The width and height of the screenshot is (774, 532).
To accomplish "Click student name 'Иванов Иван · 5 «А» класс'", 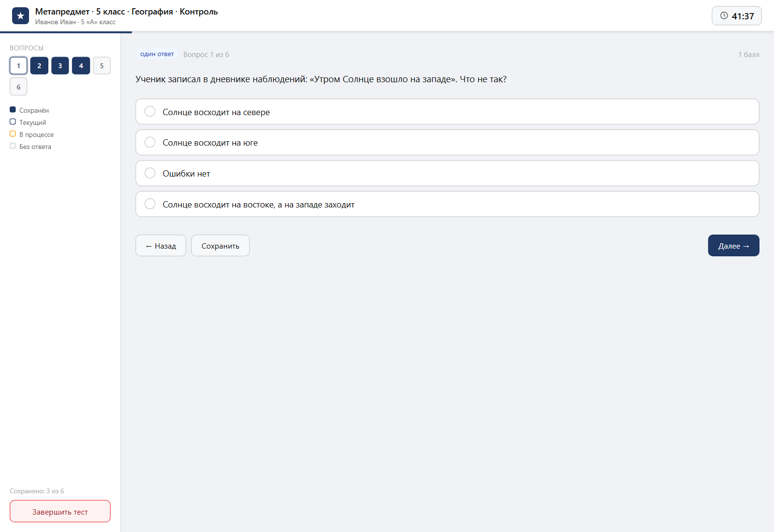I will pyautogui.click(x=75, y=22).
